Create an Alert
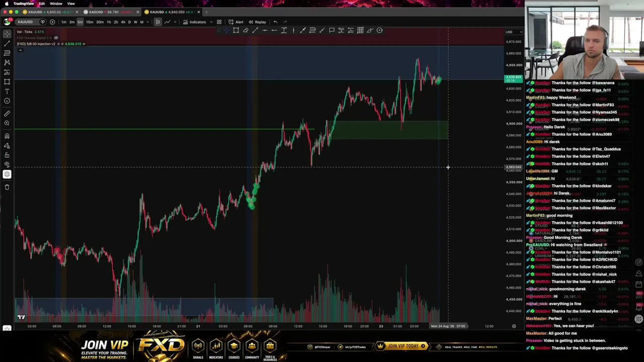644x362 pixels. tap(235, 22)
